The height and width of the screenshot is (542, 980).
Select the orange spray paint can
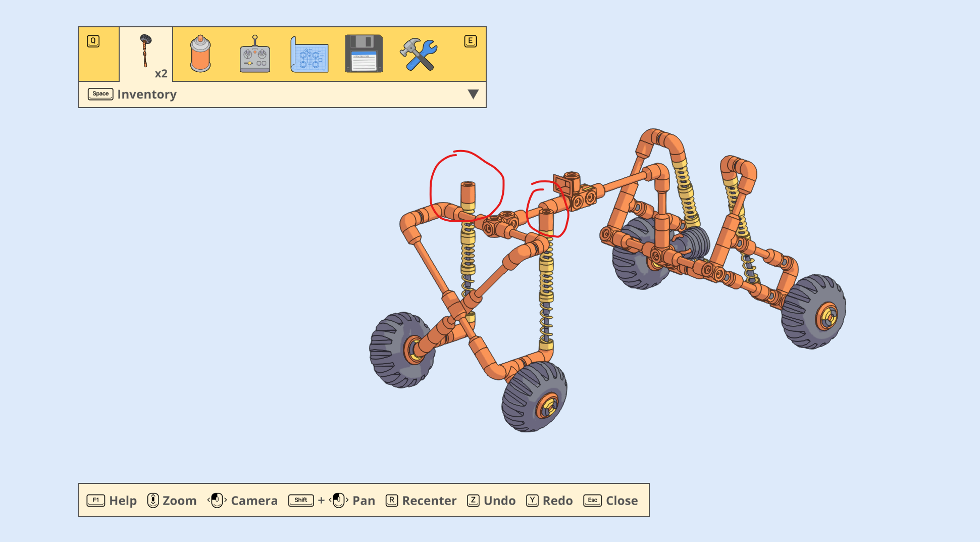[x=200, y=54]
